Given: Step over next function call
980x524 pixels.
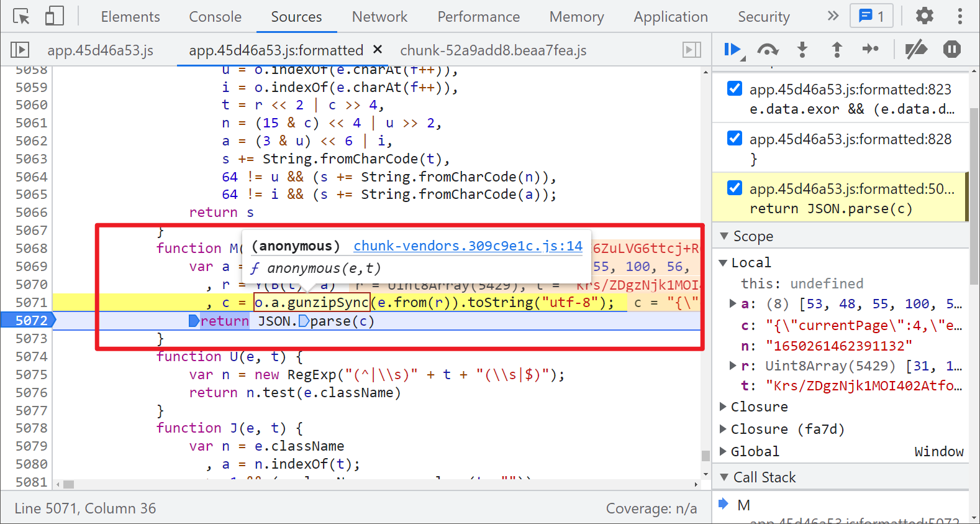Looking at the screenshot, I should tap(768, 50).
